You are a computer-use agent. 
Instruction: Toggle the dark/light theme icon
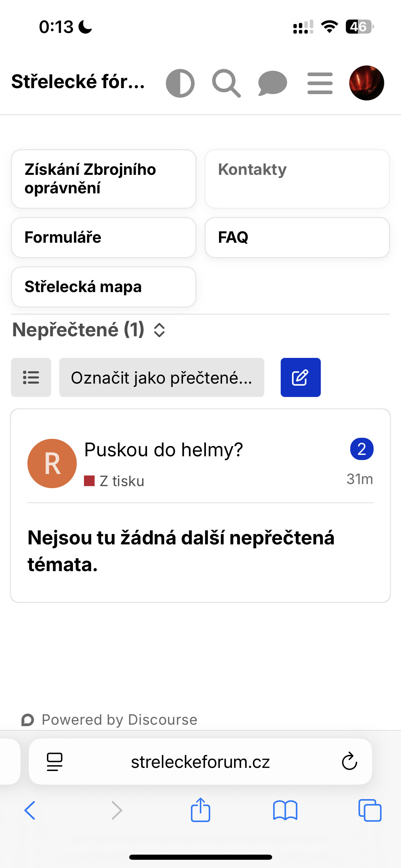(180, 83)
